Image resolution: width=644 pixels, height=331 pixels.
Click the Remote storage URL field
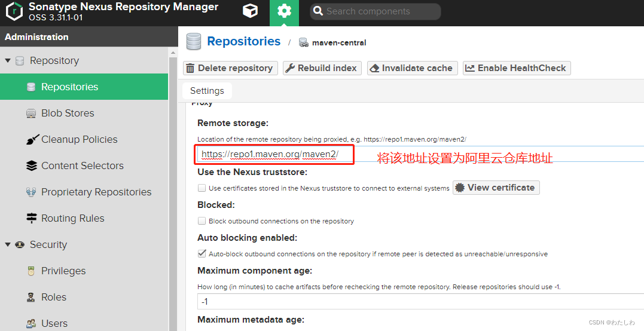[420, 154]
